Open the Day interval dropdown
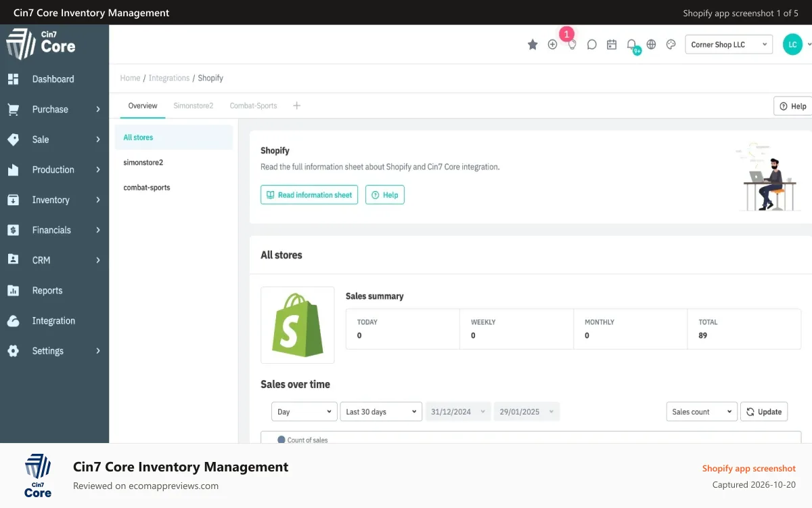Viewport: 812px width, 508px height. [304, 412]
